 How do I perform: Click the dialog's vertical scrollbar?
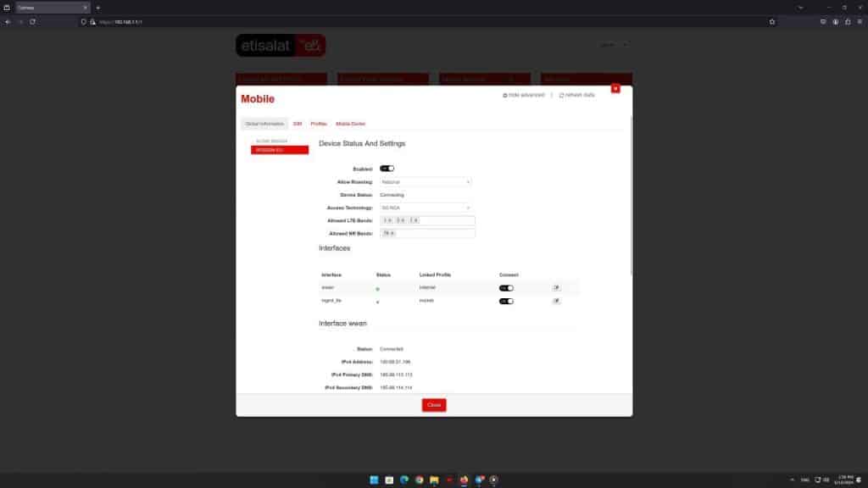point(631,194)
